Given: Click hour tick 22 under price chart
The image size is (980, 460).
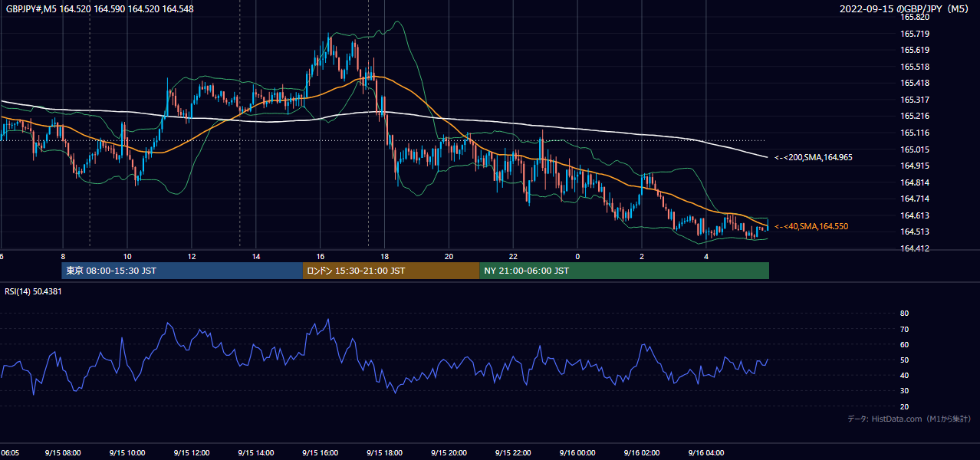Looking at the screenshot, I should click(x=514, y=257).
